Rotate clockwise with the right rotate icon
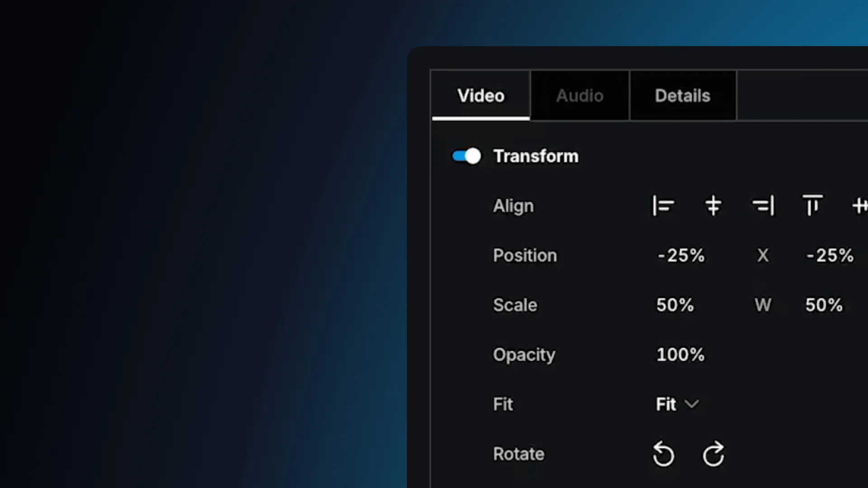 (713, 454)
